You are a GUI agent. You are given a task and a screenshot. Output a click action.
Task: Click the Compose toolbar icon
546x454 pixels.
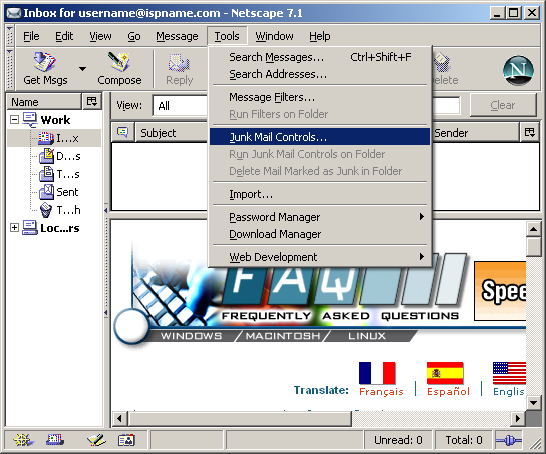[119, 63]
